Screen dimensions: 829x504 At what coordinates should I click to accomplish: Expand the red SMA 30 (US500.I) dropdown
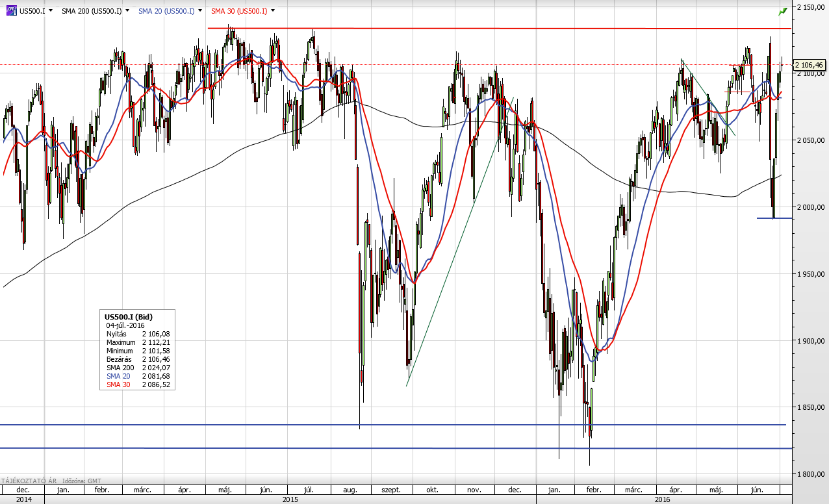tap(273, 11)
